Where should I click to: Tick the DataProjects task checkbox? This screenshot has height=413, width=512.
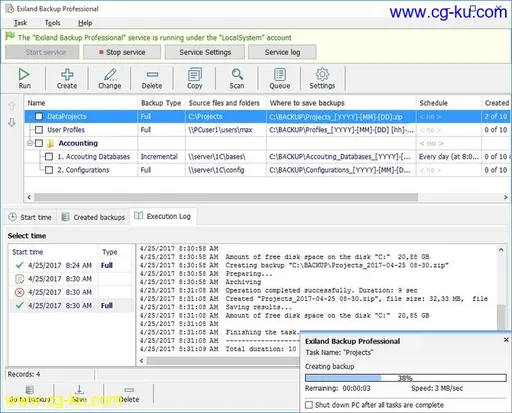39,116
